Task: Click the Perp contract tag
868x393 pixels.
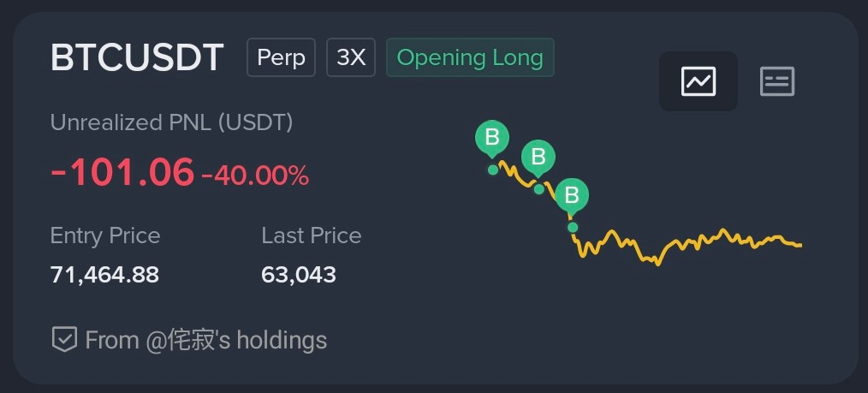Action: (x=282, y=57)
